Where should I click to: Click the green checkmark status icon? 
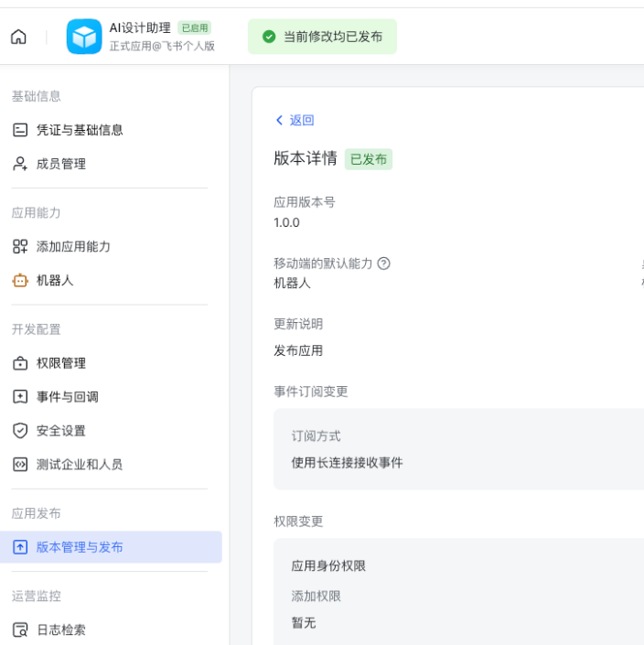click(x=269, y=37)
